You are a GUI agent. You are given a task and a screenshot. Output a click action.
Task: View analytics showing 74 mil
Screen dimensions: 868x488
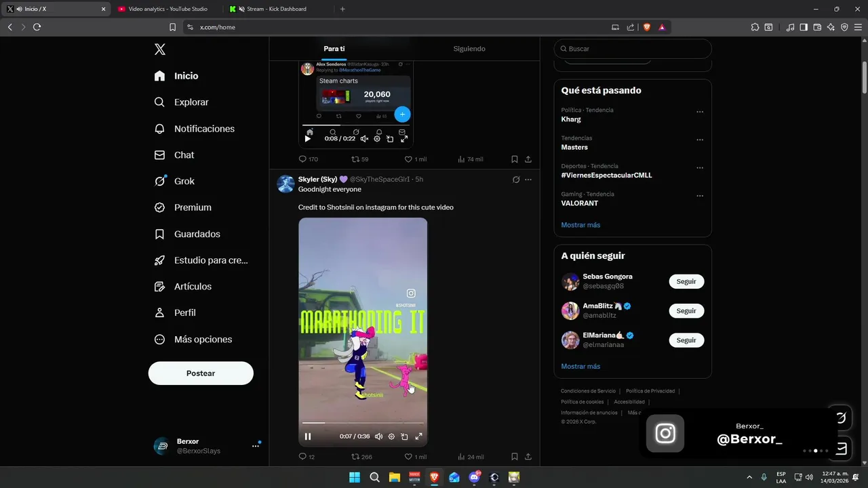tap(471, 159)
